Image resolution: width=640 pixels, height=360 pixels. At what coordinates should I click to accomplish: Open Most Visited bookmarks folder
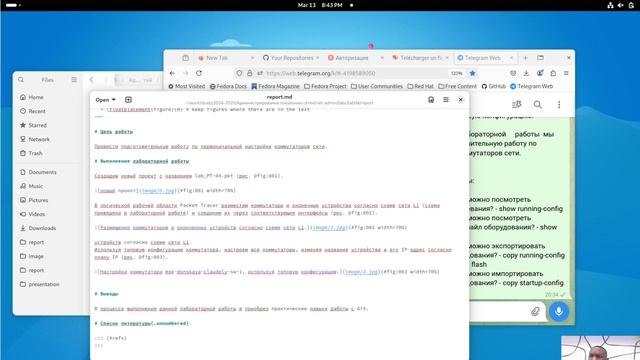(187, 86)
